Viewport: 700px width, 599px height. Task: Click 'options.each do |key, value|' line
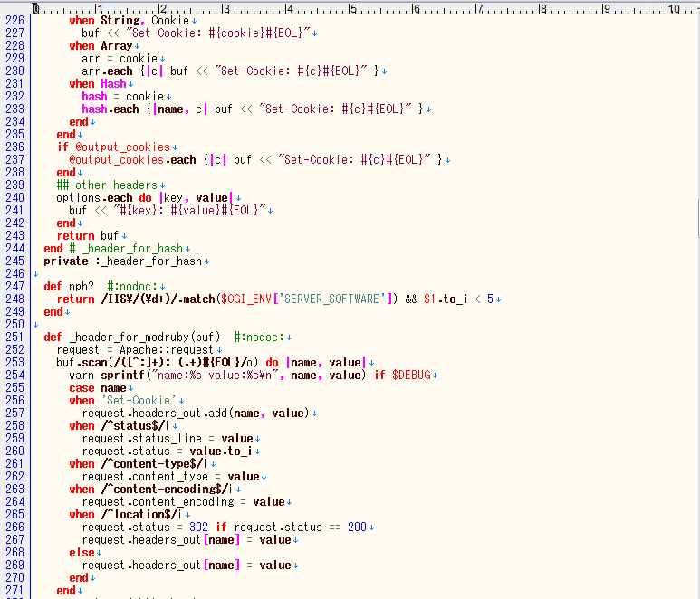[145, 197]
